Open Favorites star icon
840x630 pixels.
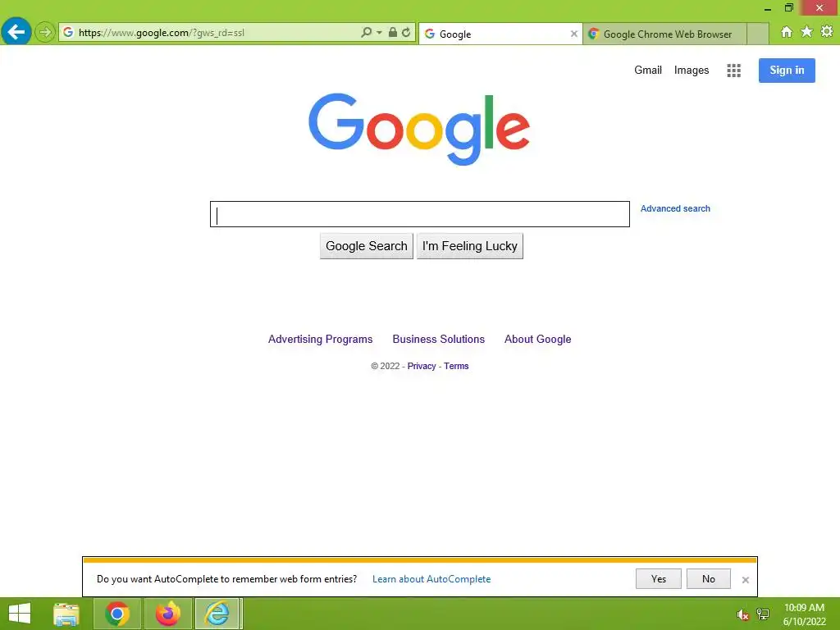click(x=807, y=32)
